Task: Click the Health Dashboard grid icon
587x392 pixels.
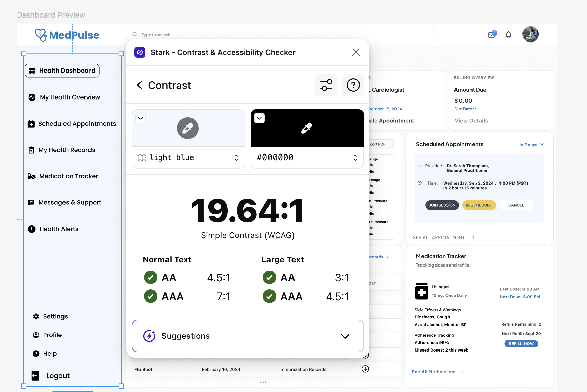Action: [32, 71]
